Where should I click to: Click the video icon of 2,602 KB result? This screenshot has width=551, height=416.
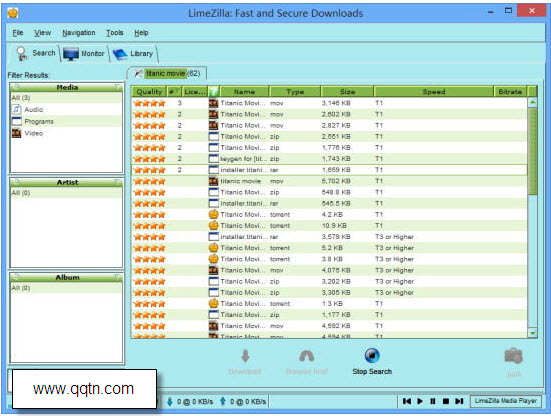pos(213,114)
